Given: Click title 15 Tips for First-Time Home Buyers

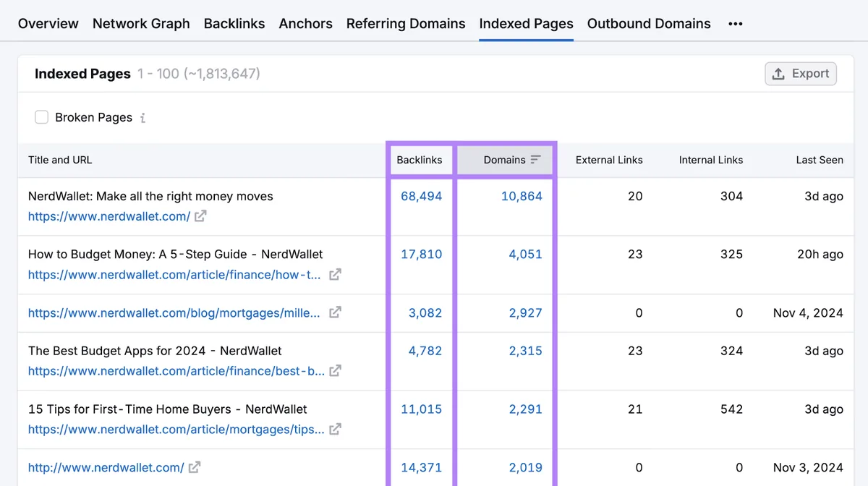Looking at the screenshot, I should [168, 409].
